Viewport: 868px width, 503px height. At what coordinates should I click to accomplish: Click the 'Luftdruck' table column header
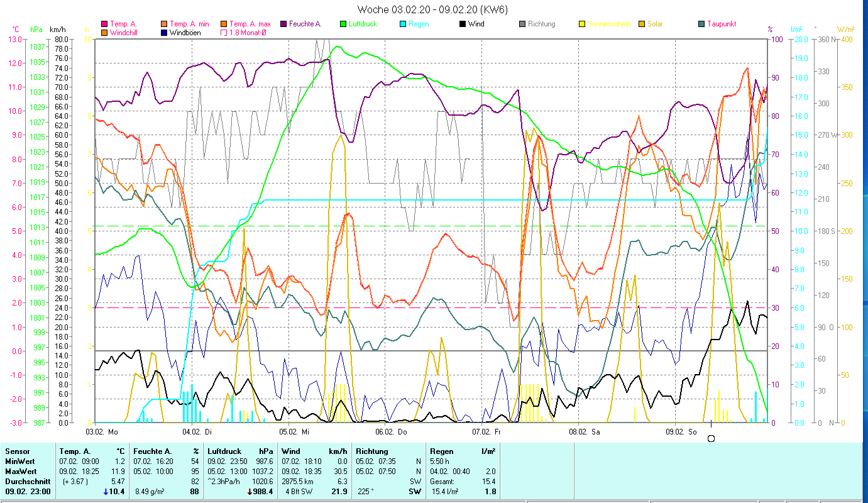coord(224,451)
